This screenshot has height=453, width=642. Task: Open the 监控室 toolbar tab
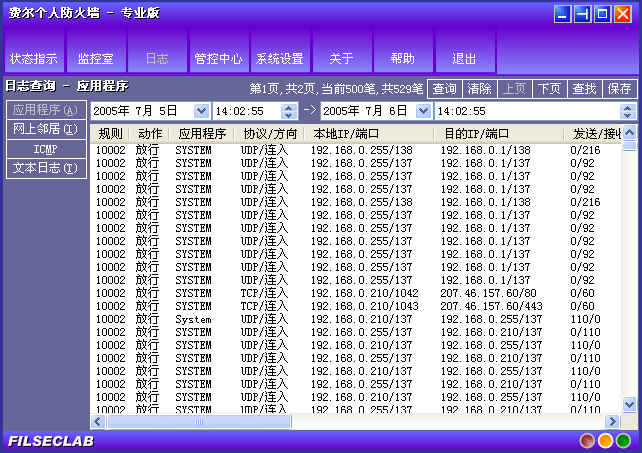[x=95, y=58]
